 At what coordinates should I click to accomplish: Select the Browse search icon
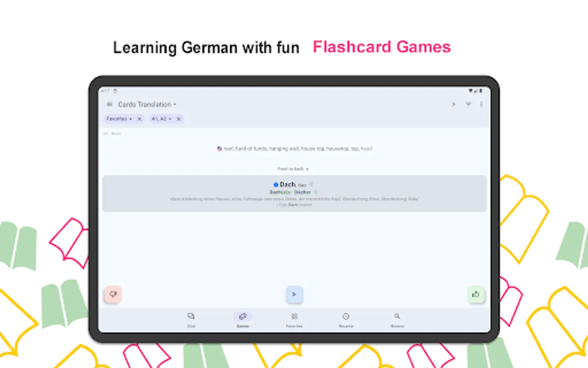coord(397,316)
